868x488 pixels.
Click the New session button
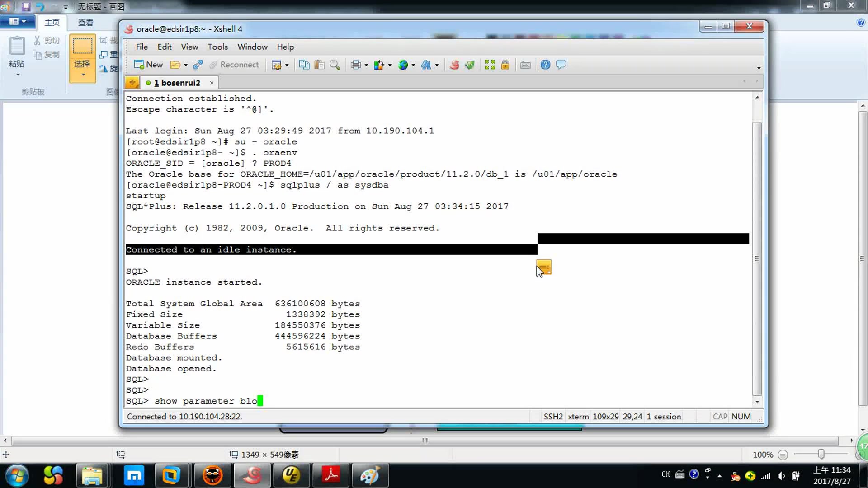click(x=148, y=65)
